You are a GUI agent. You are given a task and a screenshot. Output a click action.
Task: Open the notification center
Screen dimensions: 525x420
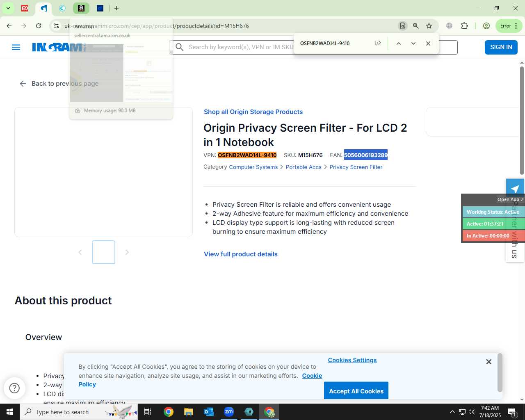[x=512, y=412]
